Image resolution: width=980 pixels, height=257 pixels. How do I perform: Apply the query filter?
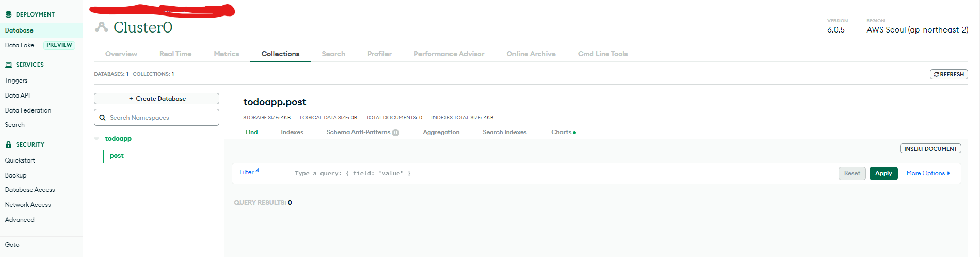[883, 173]
